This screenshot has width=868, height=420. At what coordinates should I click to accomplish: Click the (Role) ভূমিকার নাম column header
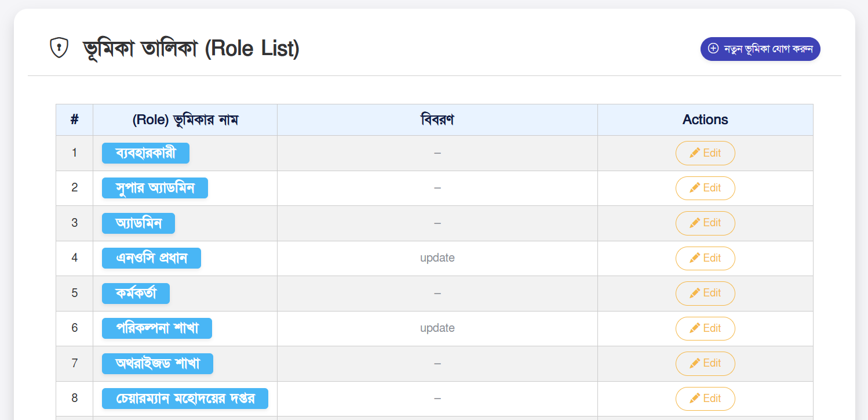pyautogui.click(x=185, y=120)
